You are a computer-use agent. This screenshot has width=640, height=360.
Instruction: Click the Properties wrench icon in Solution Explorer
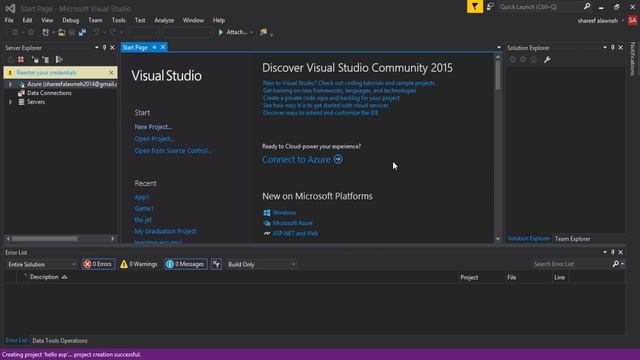(x=547, y=60)
